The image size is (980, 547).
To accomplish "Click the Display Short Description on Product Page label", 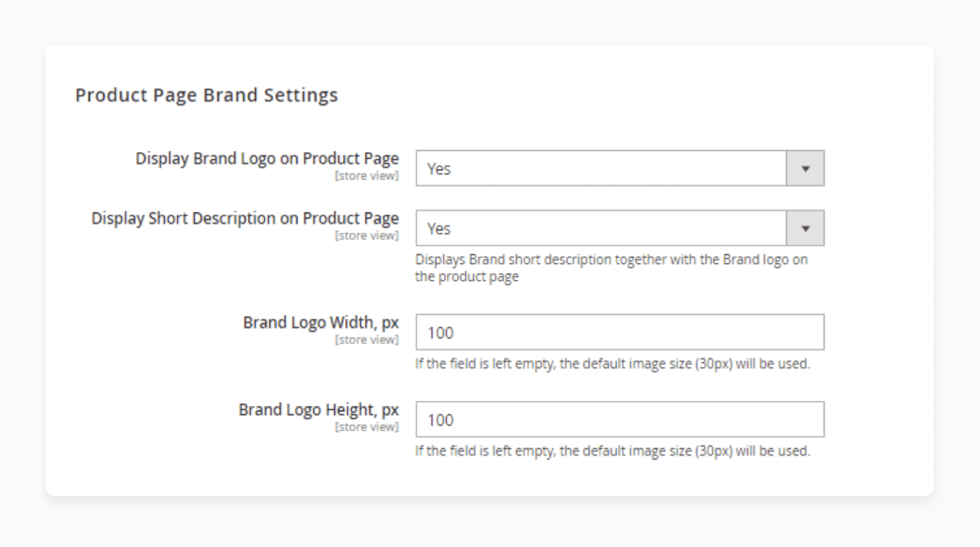I will [245, 219].
